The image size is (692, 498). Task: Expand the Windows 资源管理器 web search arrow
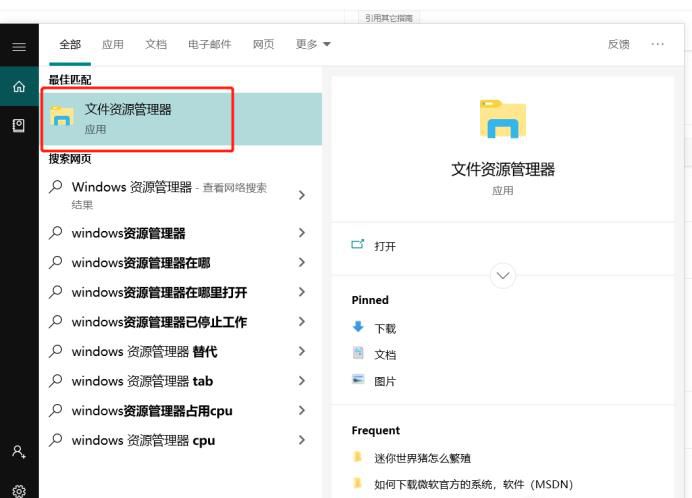click(x=302, y=195)
